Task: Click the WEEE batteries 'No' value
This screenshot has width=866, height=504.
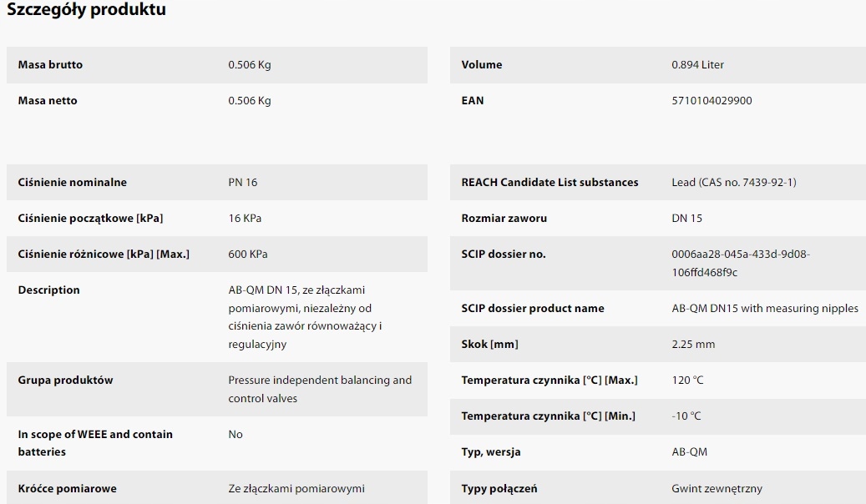Action: (235, 435)
